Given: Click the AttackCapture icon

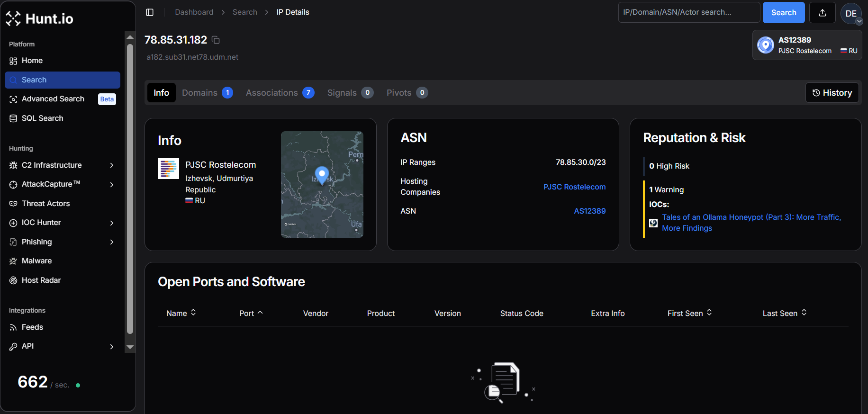Looking at the screenshot, I should pos(13,184).
